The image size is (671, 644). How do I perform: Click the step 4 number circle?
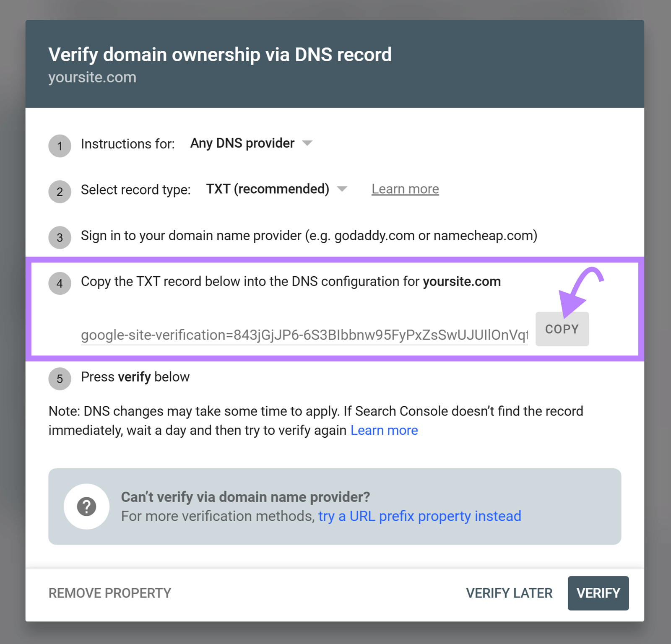point(60,283)
